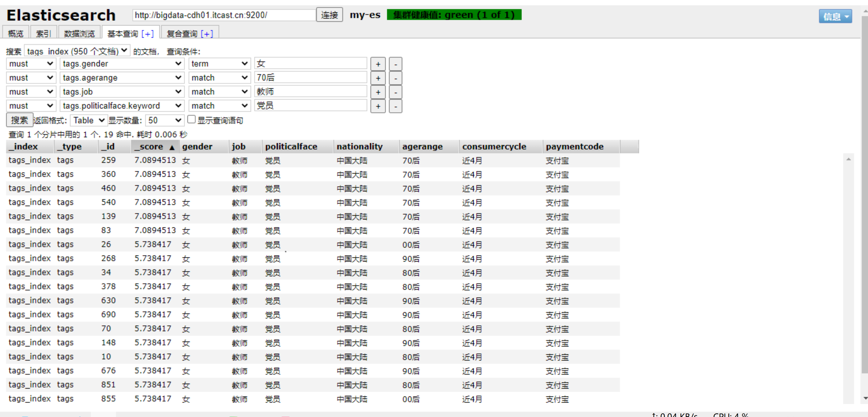
Task: Open result count dropdown showing 50
Action: click(x=165, y=120)
